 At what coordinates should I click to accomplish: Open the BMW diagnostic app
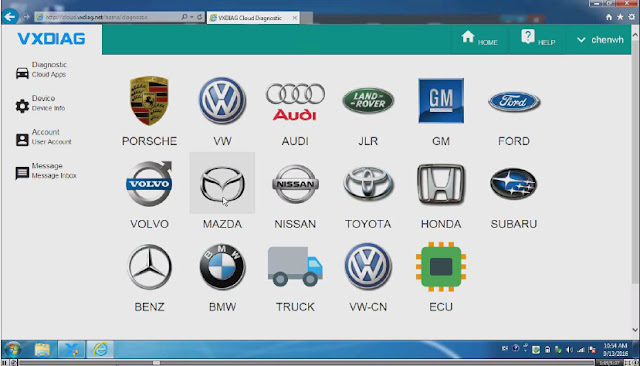coord(222,267)
